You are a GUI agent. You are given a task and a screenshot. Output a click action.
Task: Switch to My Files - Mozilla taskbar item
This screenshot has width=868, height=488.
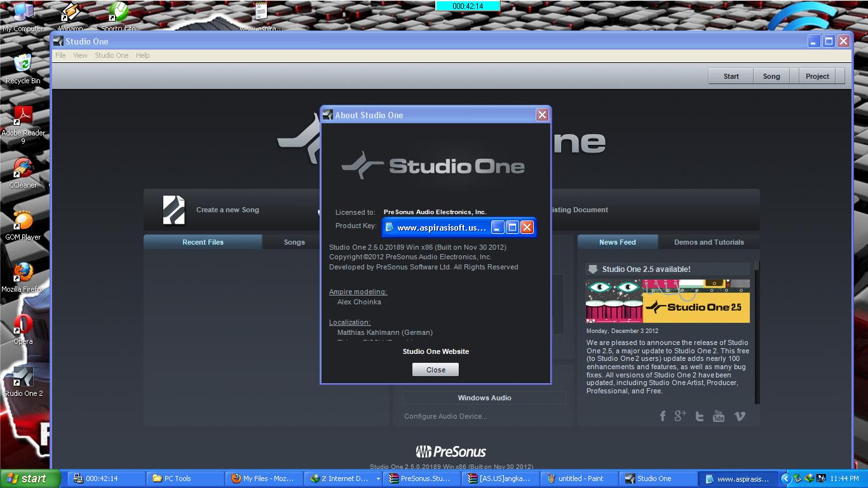pos(264,478)
